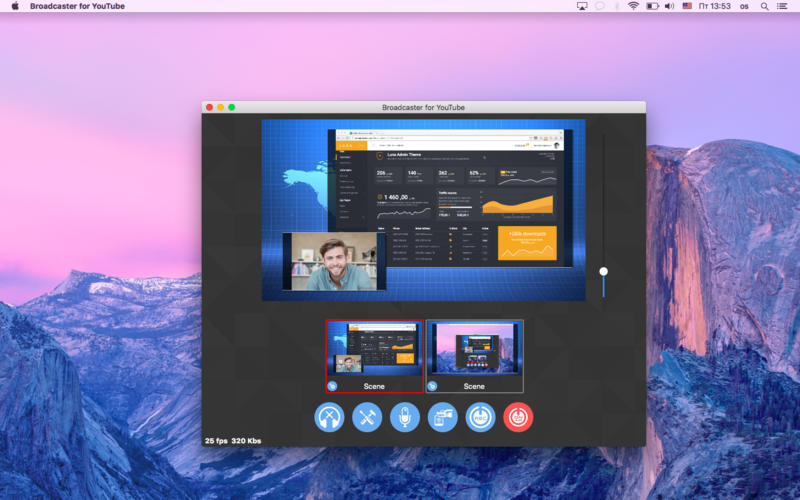
Task: Select the second Scene thumbnail
Action: point(474,349)
